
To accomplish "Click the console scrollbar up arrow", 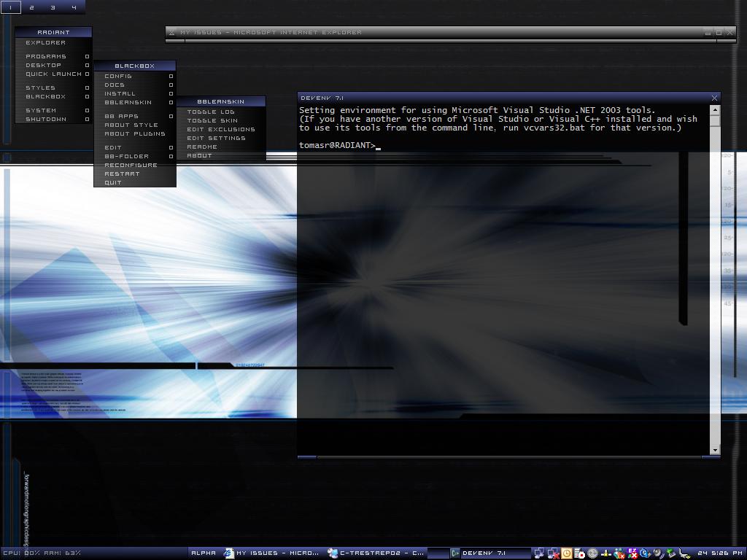I will [x=715, y=110].
